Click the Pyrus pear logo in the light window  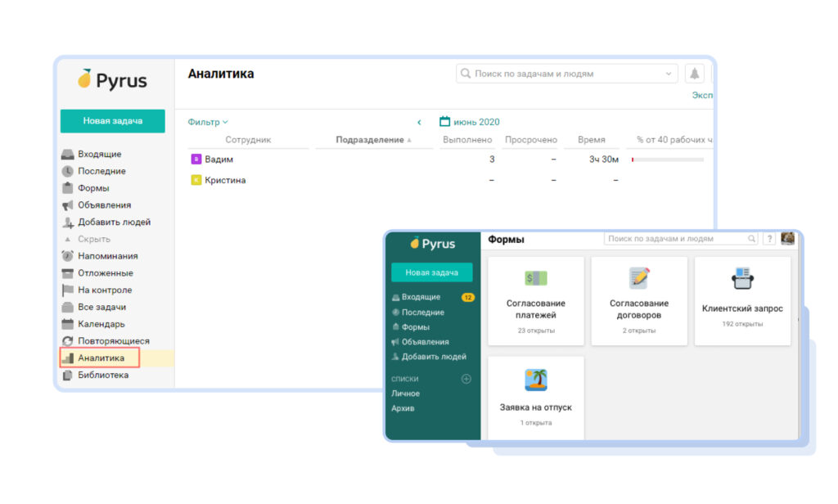pos(112,80)
